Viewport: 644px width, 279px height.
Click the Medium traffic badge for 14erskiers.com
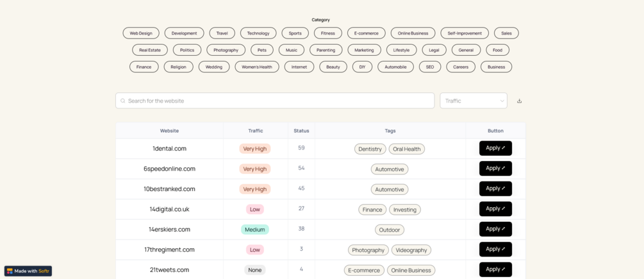[254, 230]
